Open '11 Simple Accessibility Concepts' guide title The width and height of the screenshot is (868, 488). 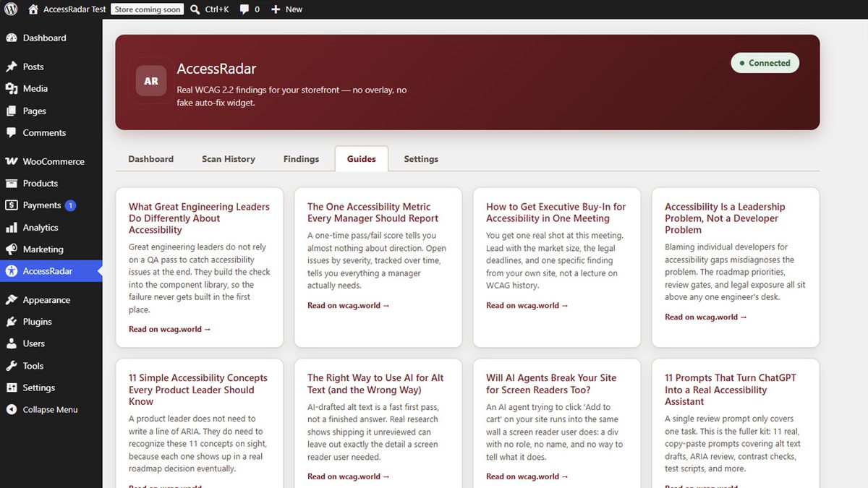click(198, 390)
